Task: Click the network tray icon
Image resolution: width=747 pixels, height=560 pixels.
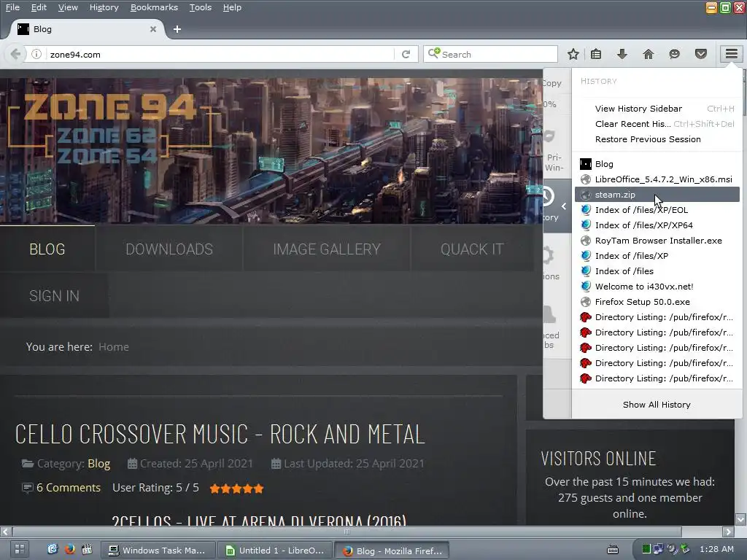Action: click(659, 549)
